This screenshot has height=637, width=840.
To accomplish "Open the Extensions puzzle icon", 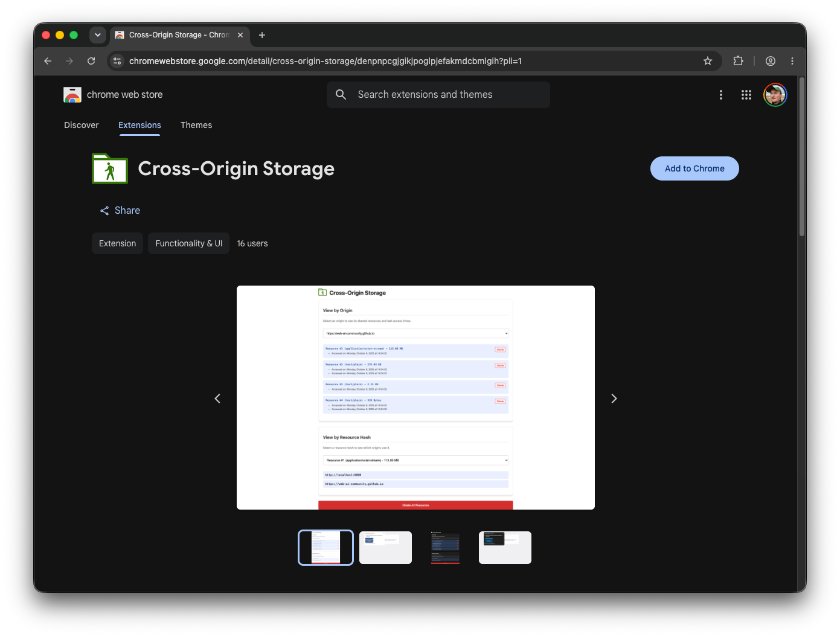I will [x=738, y=61].
